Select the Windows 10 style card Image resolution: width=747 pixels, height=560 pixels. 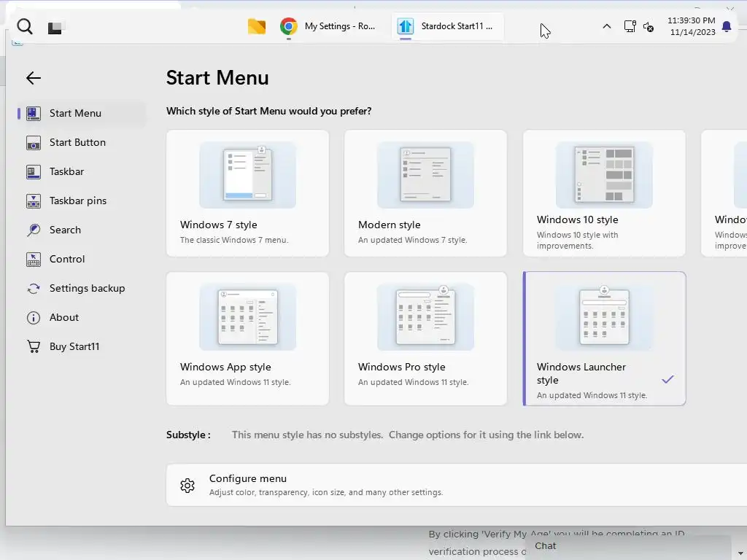[x=604, y=193]
